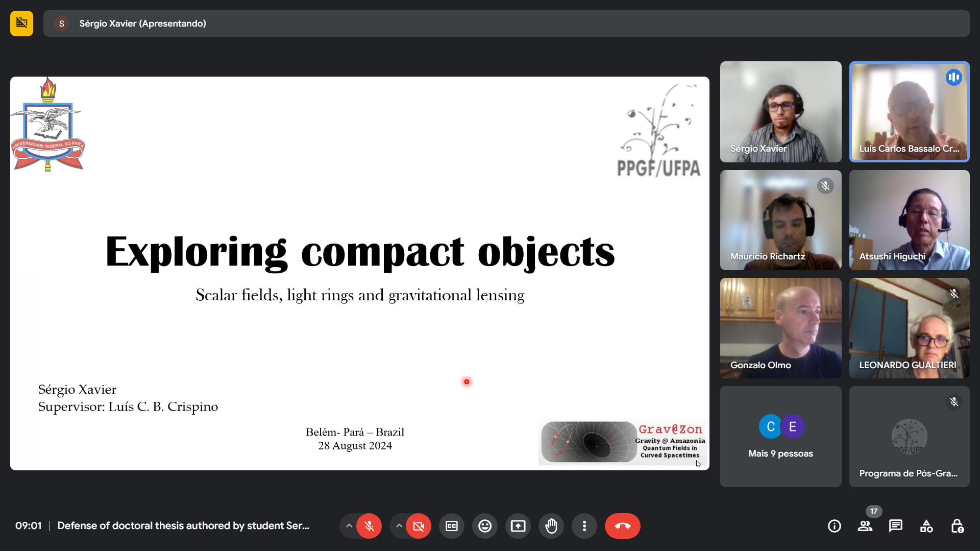Select Gonzalo Olmo video tile
Viewport: 980px width, 551px height.
coord(781,328)
